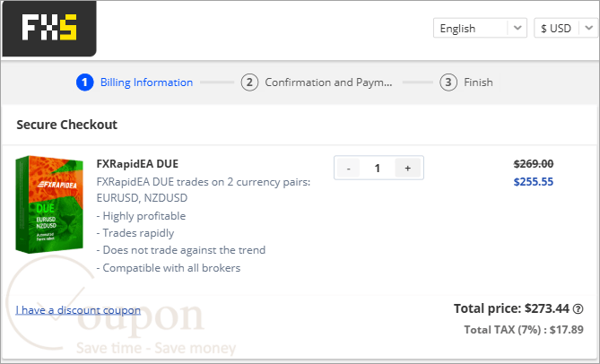Click the FXRapidEA DUE product title
The width and height of the screenshot is (600, 364).
tap(137, 164)
